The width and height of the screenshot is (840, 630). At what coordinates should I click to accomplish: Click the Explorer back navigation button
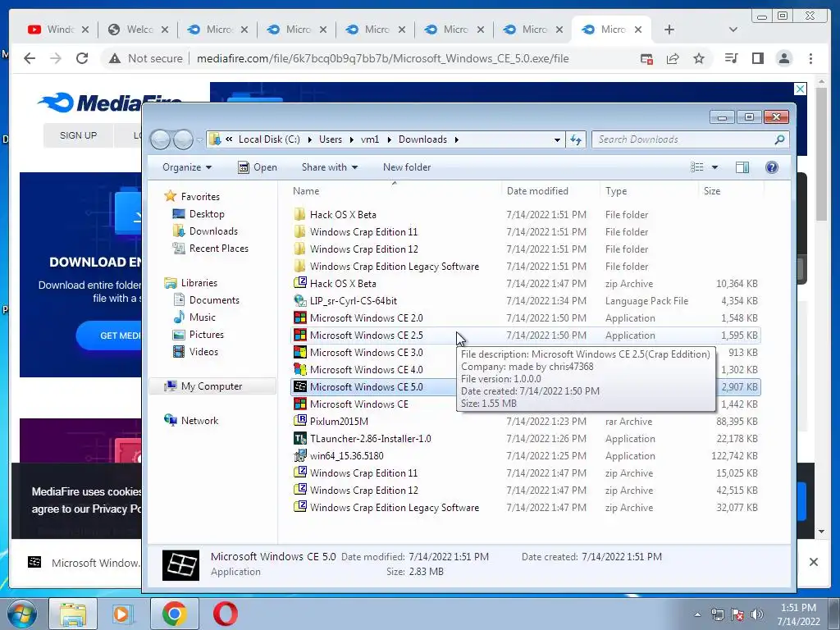[x=160, y=139]
